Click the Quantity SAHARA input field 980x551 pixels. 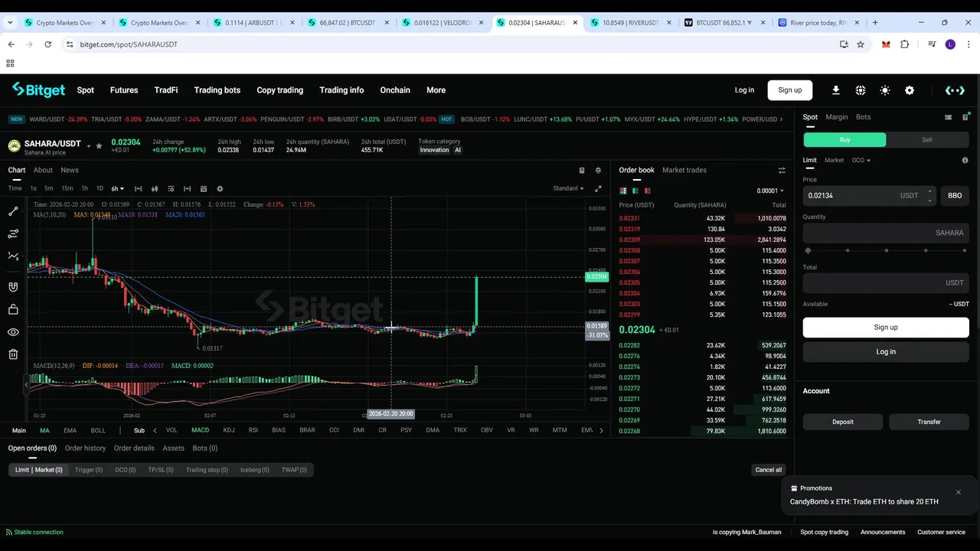point(886,233)
